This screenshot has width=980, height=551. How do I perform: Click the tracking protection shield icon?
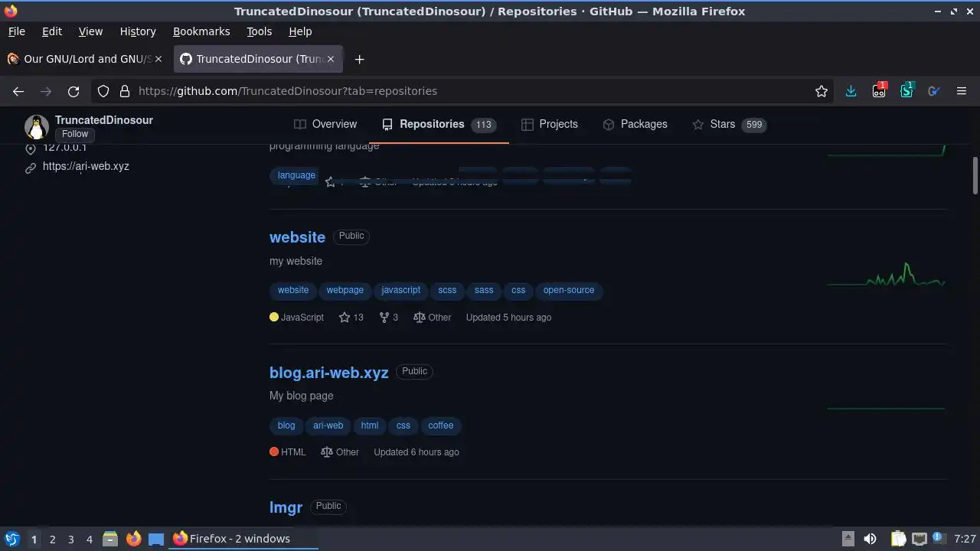[103, 91]
